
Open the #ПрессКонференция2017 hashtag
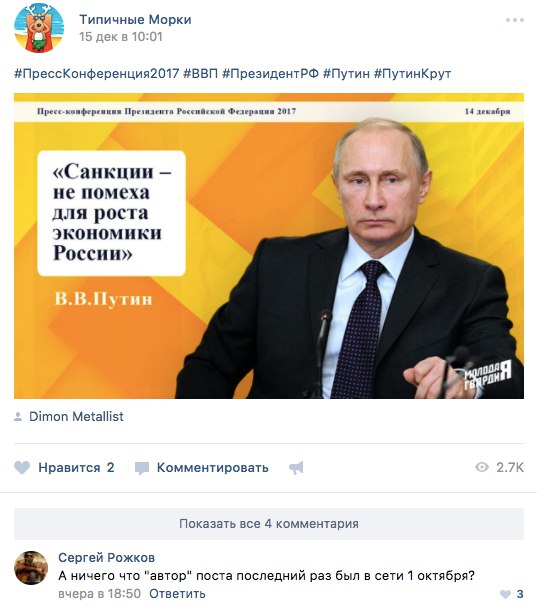97,73
